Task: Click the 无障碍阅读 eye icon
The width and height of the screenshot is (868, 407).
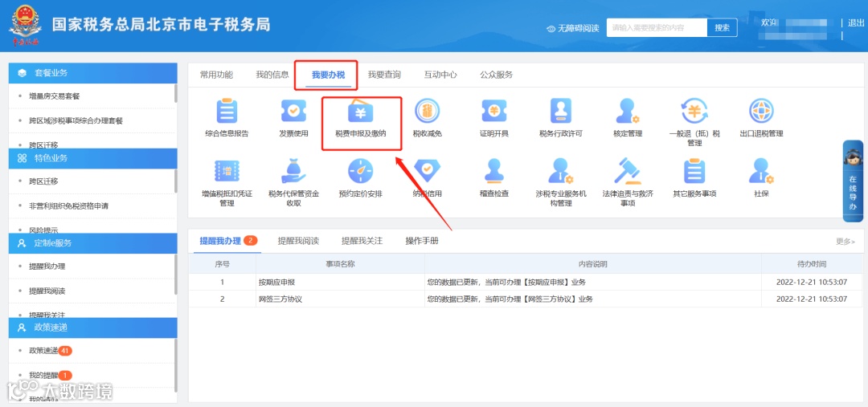Action: coord(551,28)
